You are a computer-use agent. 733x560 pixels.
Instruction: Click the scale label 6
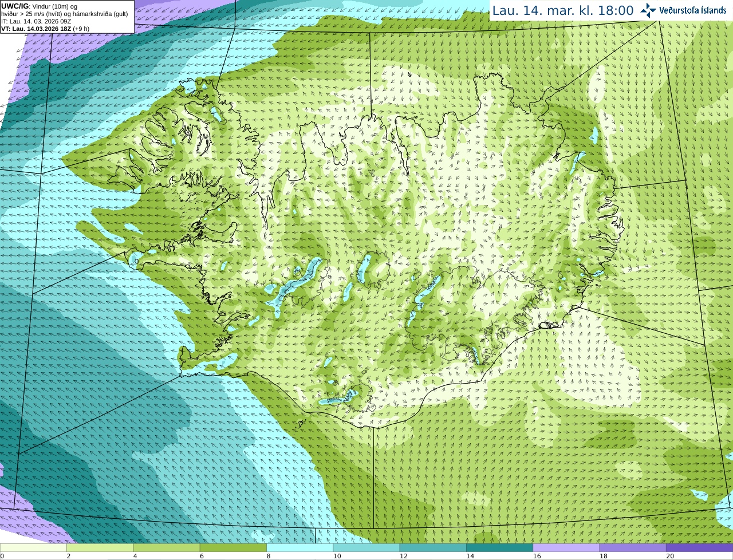click(202, 556)
